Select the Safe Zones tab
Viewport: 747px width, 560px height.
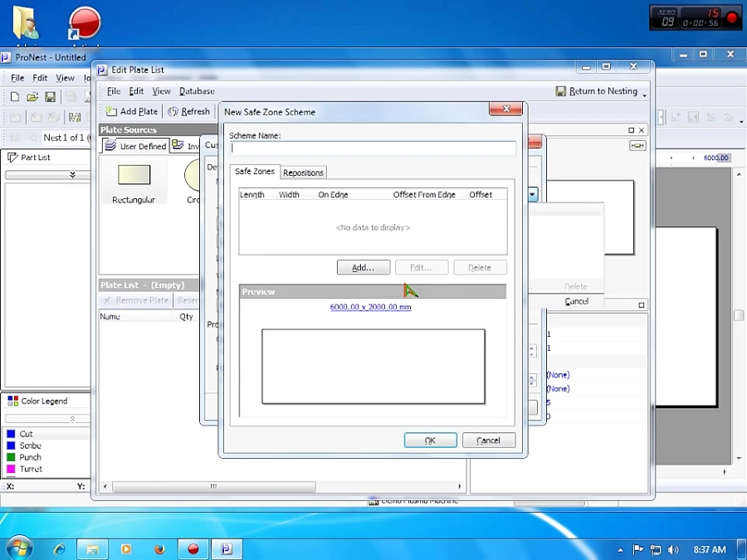click(254, 172)
